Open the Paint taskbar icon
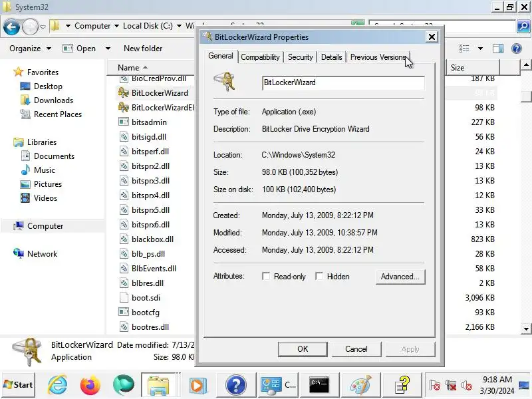This screenshot has height=399, width=532. pos(360,385)
